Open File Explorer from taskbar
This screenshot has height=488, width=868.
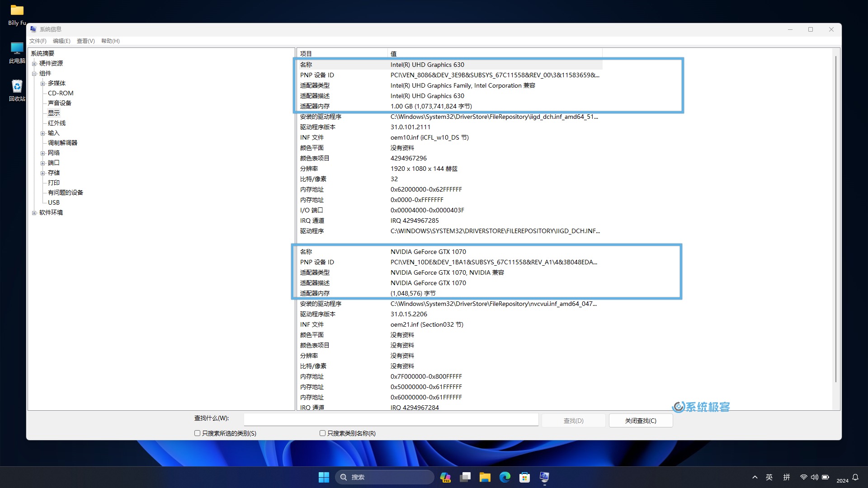(x=485, y=477)
